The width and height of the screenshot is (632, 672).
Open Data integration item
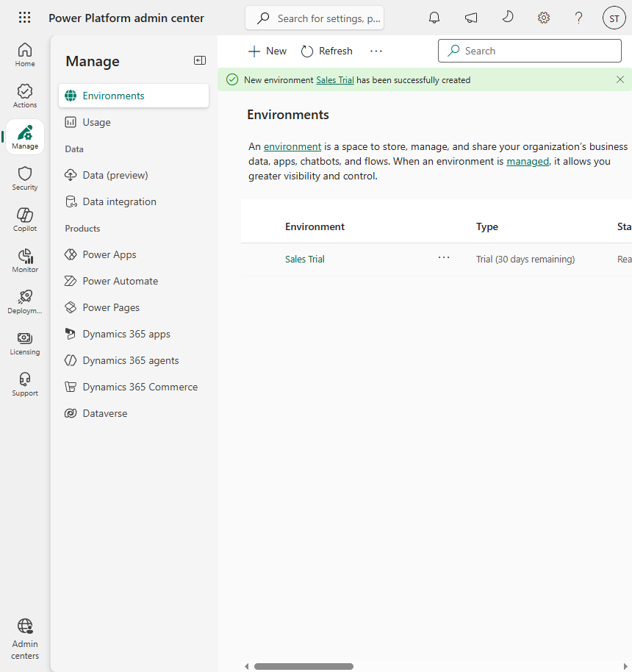click(x=134, y=201)
